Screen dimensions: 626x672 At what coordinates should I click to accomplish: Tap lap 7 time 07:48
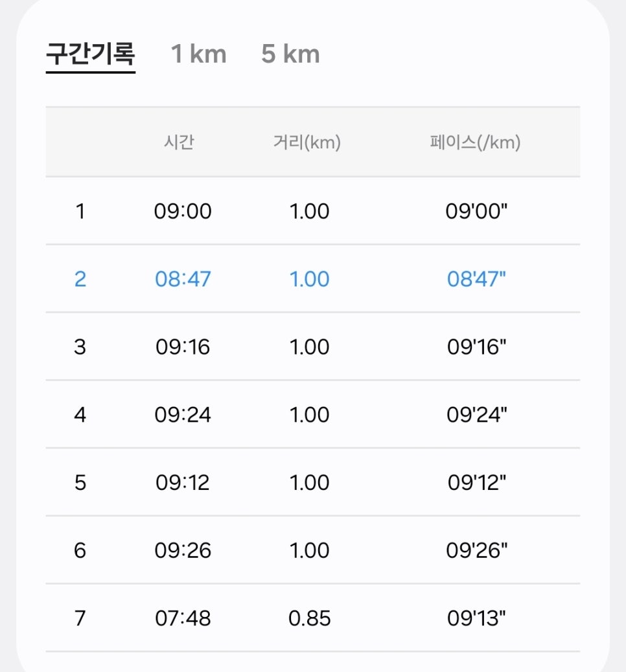(x=183, y=618)
